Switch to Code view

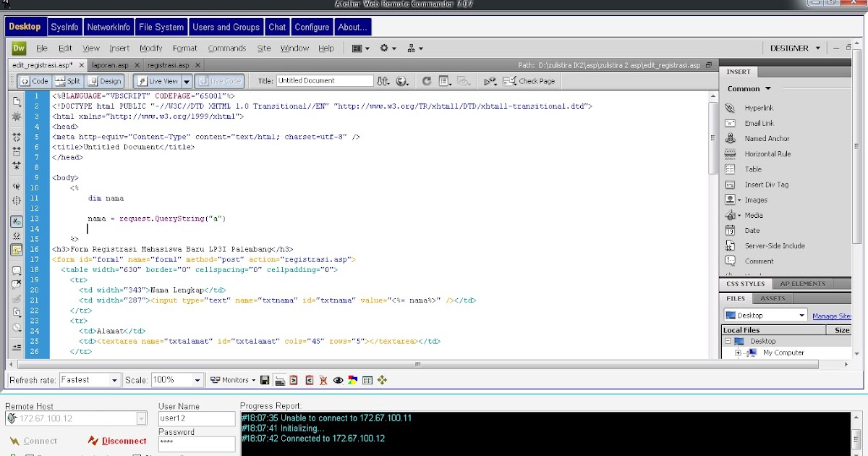tap(34, 81)
